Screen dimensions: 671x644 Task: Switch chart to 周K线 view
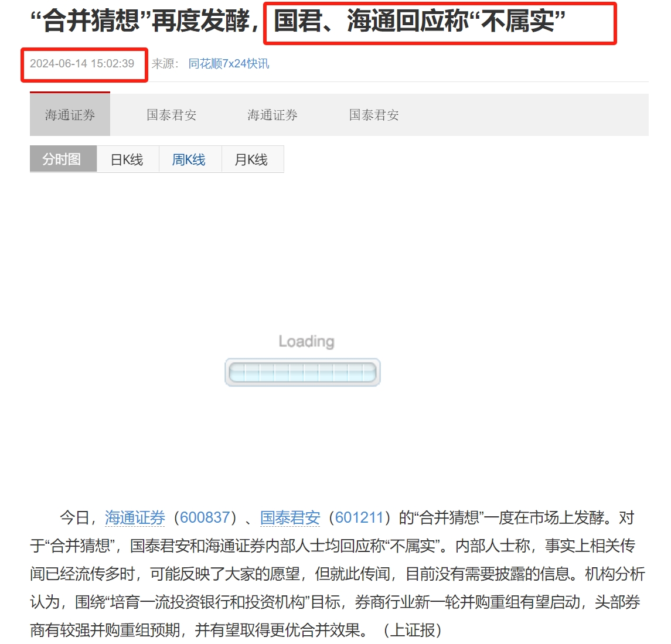point(190,159)
